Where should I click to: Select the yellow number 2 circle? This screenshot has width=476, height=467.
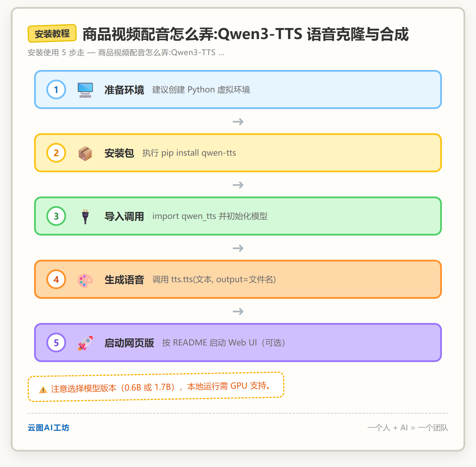(56, 153)
